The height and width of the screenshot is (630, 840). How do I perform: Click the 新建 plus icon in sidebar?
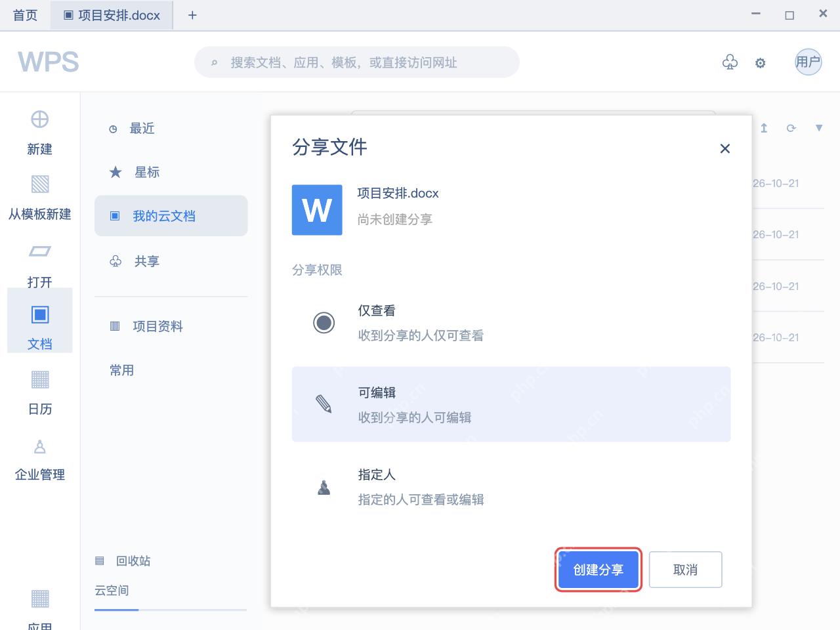coord(40,119)
